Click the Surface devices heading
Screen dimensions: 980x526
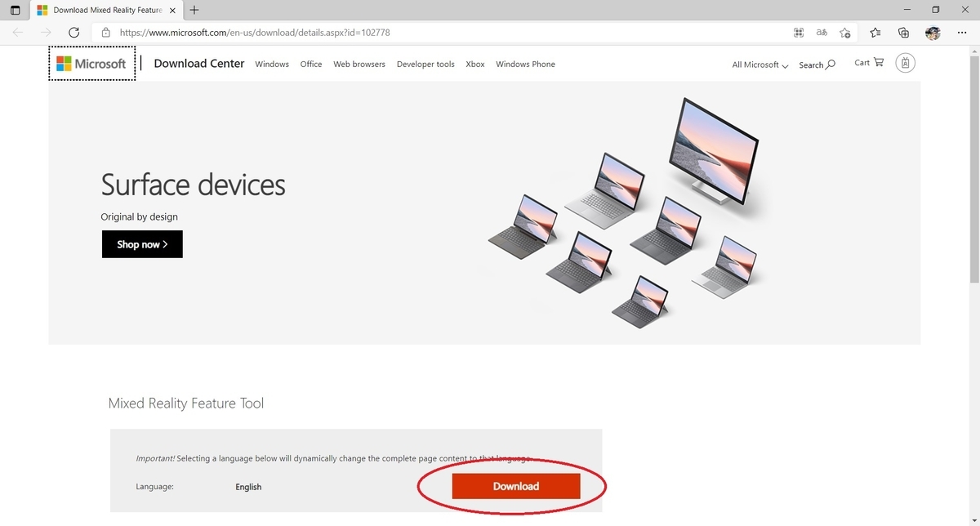(194, 185)
